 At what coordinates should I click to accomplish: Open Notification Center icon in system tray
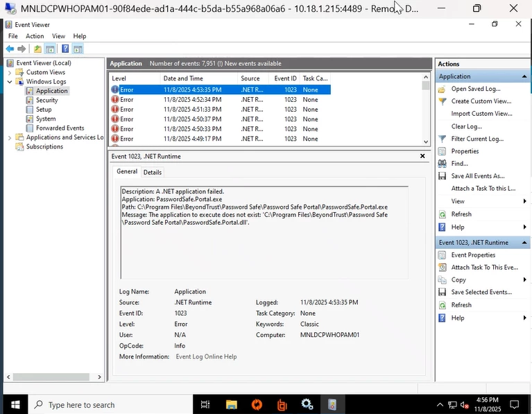515,404
